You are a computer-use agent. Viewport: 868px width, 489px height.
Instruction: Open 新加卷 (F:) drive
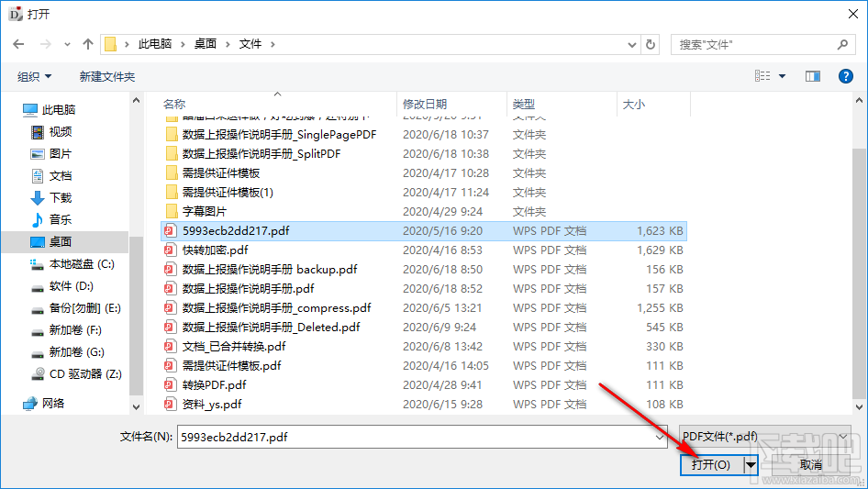pos(74,330)
